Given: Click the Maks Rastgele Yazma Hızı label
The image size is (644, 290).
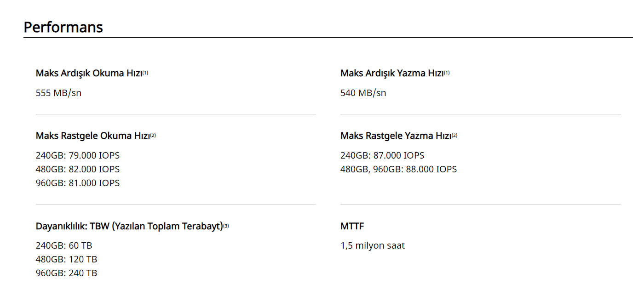Looking at the screenshot, I should click(x=396, y=136).
